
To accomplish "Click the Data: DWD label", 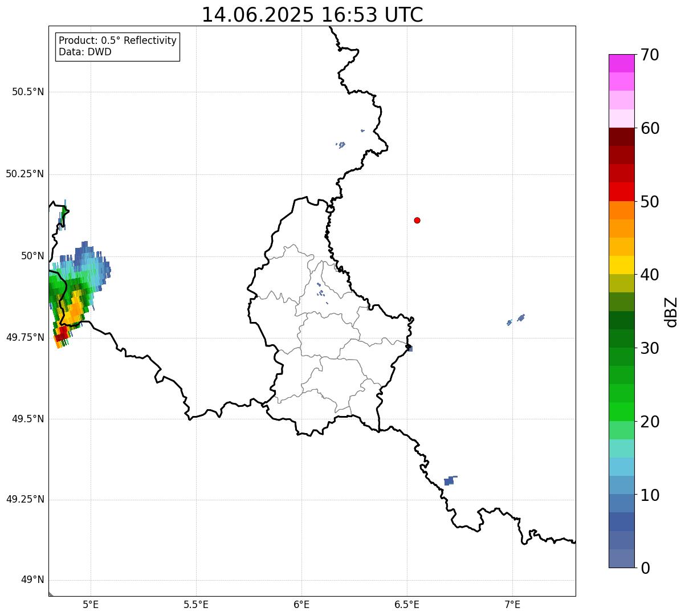I will pos(85,52).
